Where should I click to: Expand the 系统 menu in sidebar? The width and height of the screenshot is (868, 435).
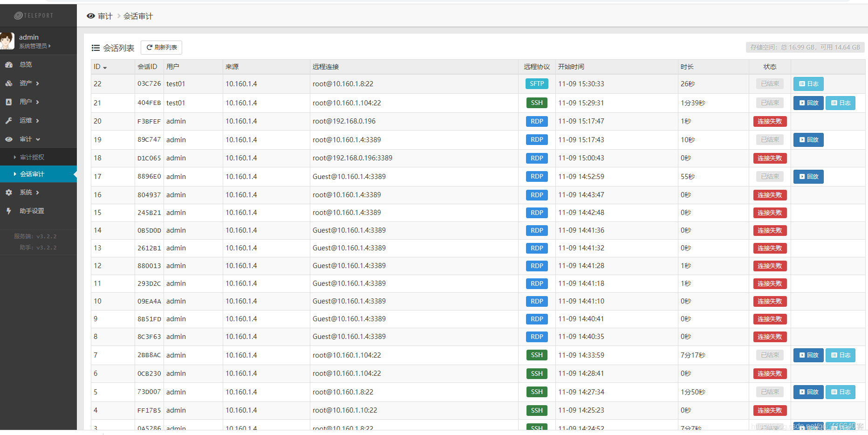[x=29, y=192]
